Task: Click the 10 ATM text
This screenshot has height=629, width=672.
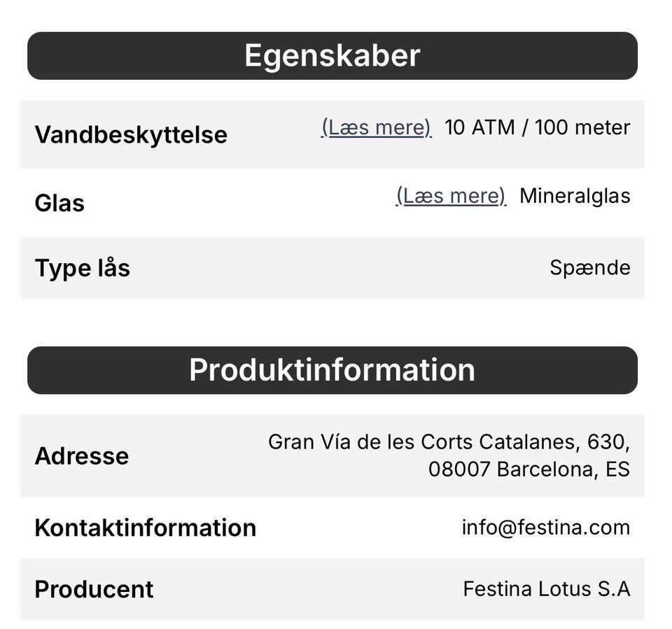Action: pyautogui.click(x=479, y=127)
